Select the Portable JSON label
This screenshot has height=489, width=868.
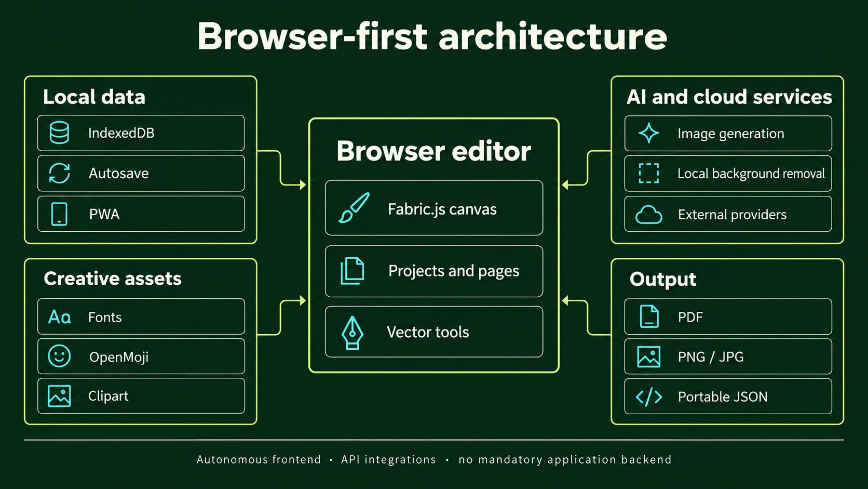(723, 397)
